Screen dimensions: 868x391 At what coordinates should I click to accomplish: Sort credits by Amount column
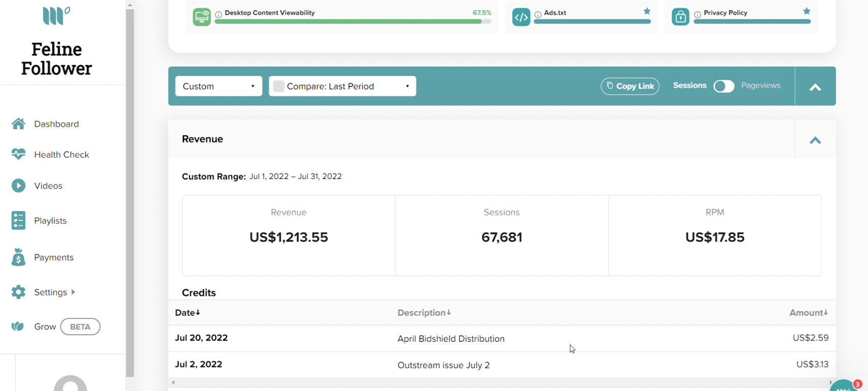[x=809, y=313]
